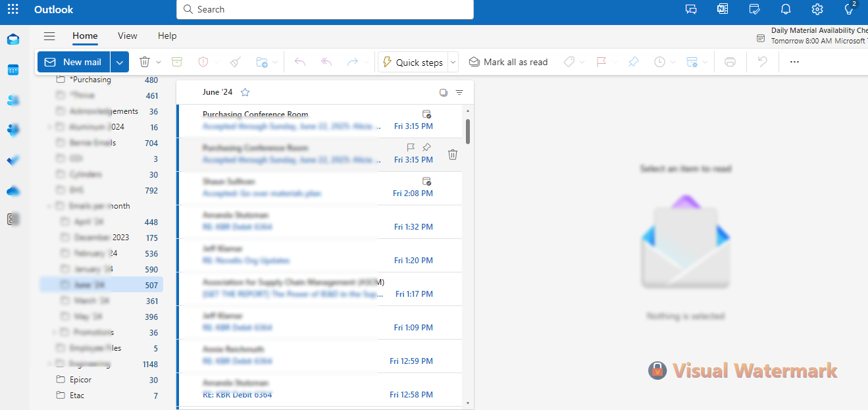
Task: Switch to the Help tab
Action: click(x=167, y=36)
